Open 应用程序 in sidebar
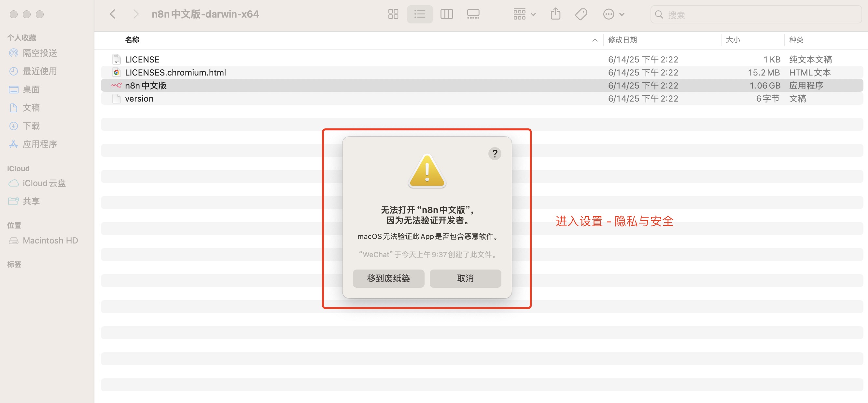The image size is (868, 403). (40, 144)
